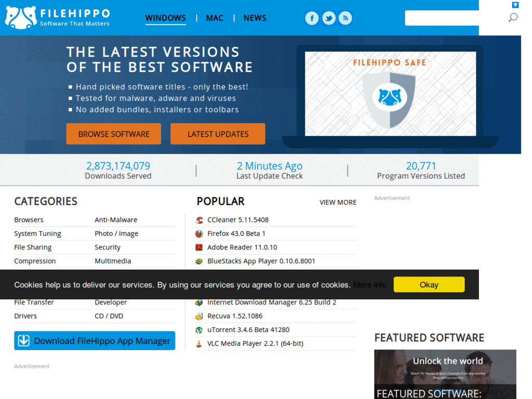Open BlueStacks App Player 0.10.6.8001 link
This screenshot has width=532, height=399.
tap(261, 261)
